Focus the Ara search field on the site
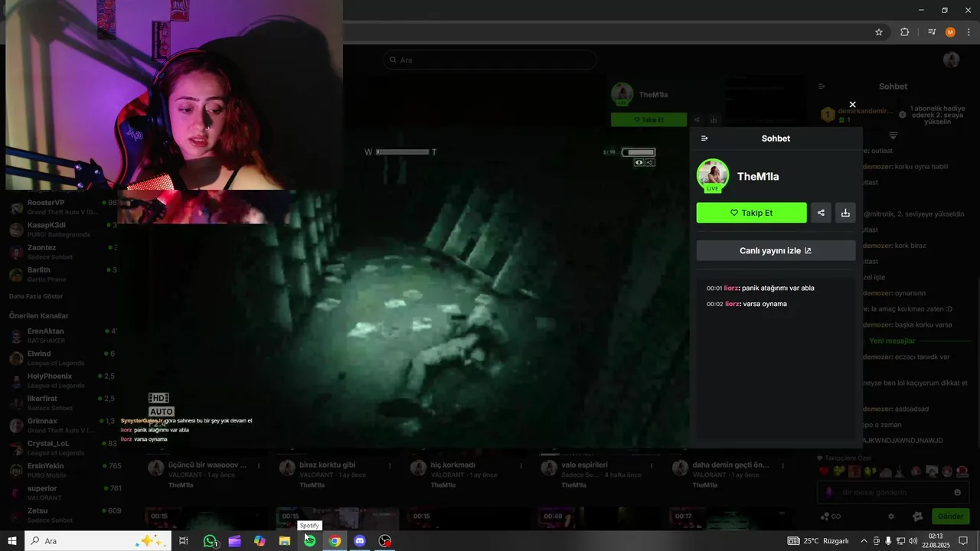 pyautogui.click(x=490, y=60)
